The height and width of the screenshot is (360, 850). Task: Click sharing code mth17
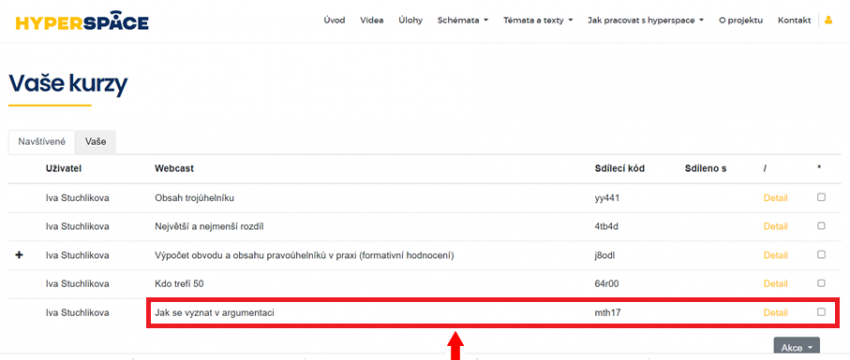(607, 312)
